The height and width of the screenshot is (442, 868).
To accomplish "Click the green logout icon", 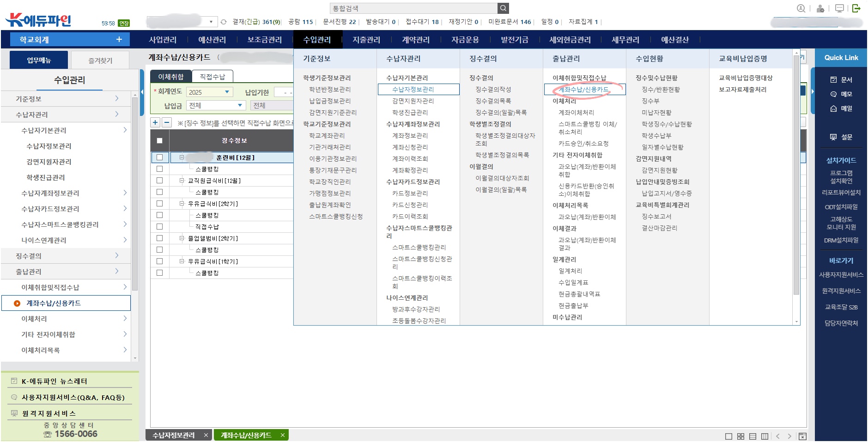I will point(856,8).
